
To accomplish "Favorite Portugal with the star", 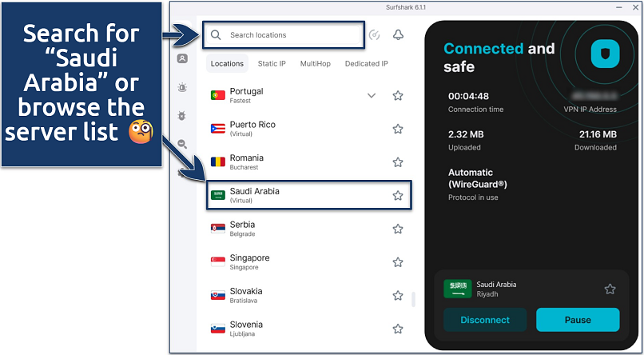I will pos(398,96).
